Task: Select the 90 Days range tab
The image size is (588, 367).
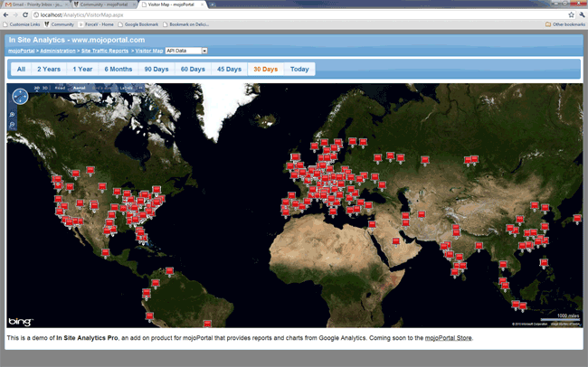Action: 156,69
